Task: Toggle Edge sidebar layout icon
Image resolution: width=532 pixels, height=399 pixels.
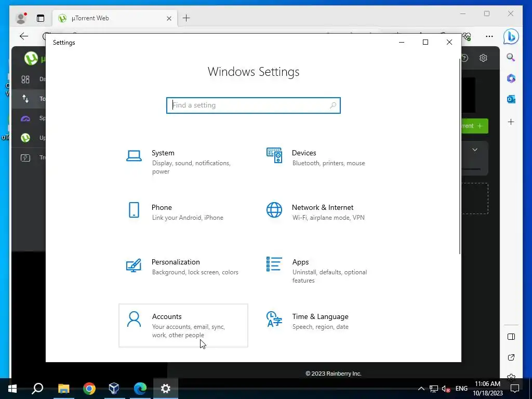Action: coord(511,337)
